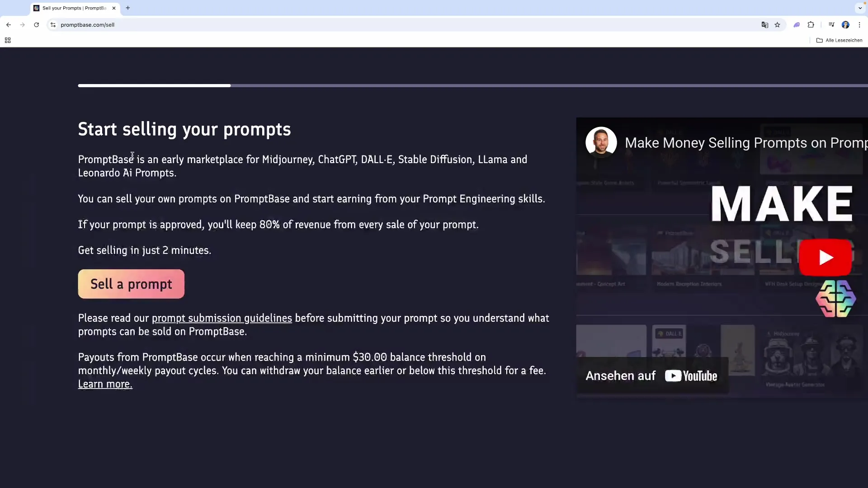This screenshot has height=488, width=868.
Task: Expand the tab search chevron
Action: 860,8
